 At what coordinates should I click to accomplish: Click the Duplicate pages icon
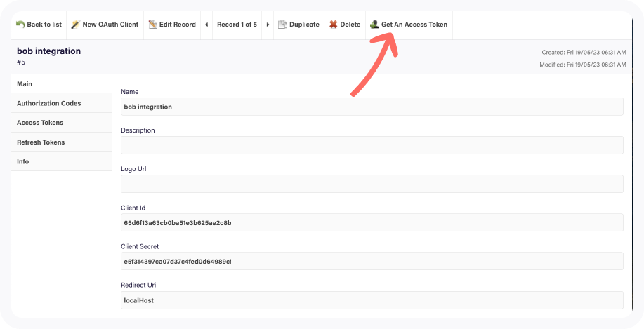282,25
